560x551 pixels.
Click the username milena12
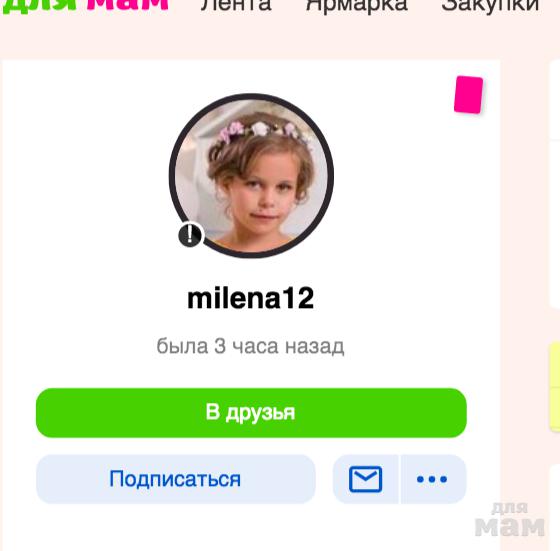[x=251, y=299]
